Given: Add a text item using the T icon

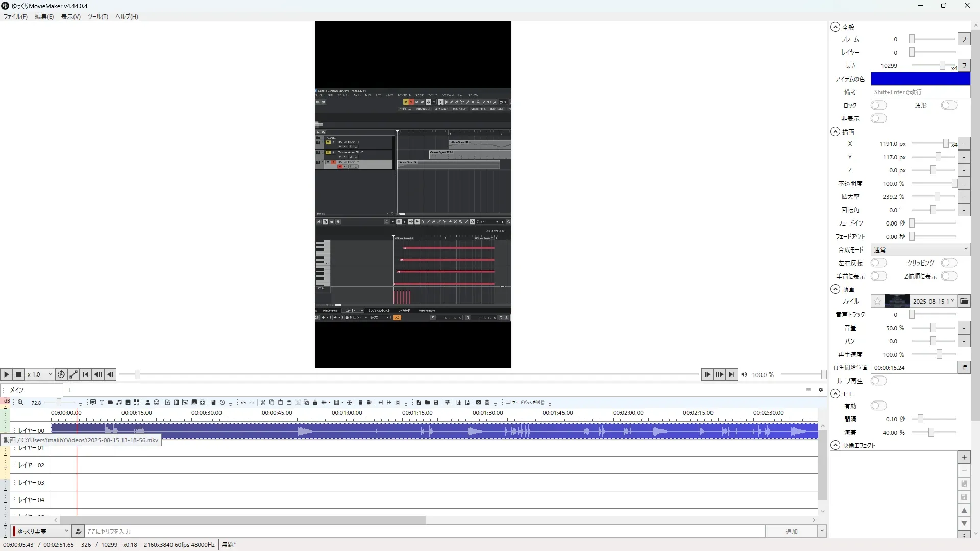Looking at the screenshot, I should coord(102,403).
